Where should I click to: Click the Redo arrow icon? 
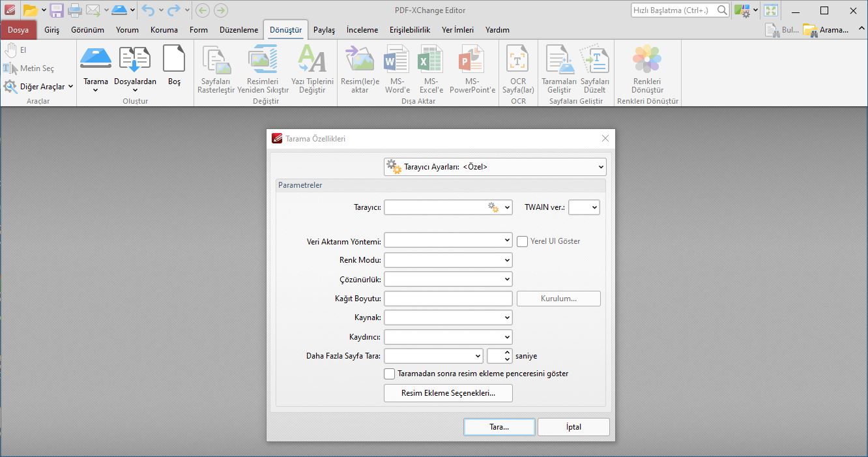point(173,10)
